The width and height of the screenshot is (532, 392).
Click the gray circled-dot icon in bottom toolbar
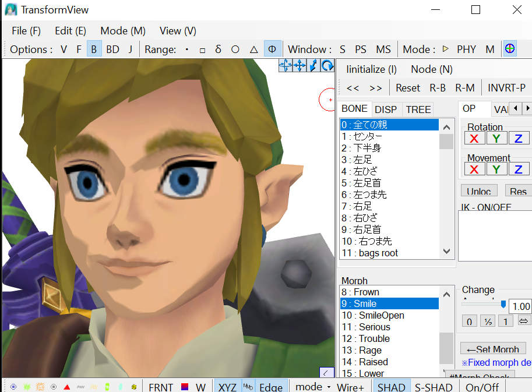pyautogui.click(x=54, y=387)
